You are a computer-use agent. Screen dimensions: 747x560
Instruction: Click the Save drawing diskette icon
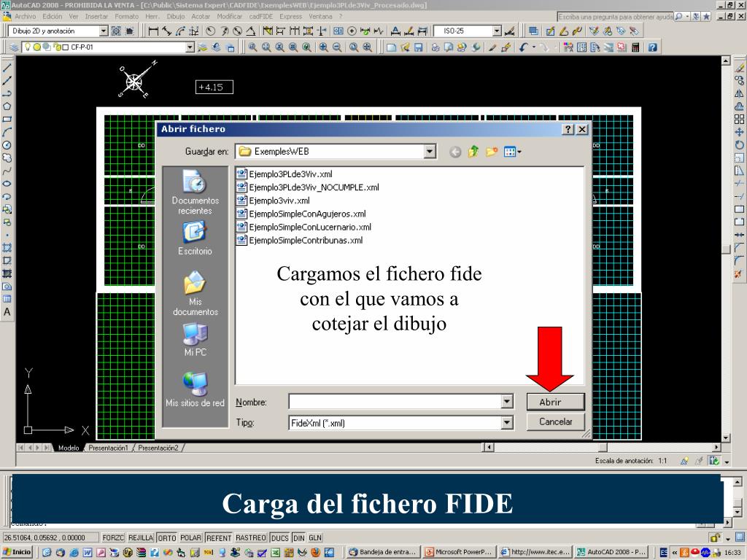(418, 47)
